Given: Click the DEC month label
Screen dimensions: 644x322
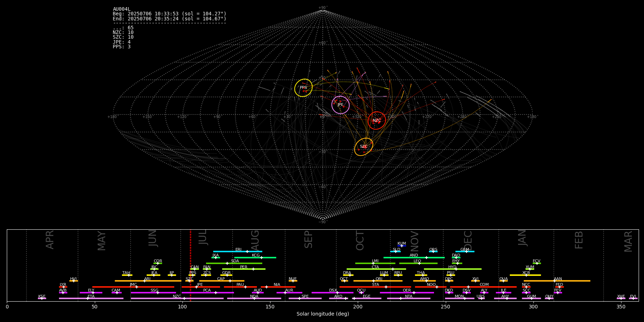Looking at the screenshot, I should (x=468, y=240).
